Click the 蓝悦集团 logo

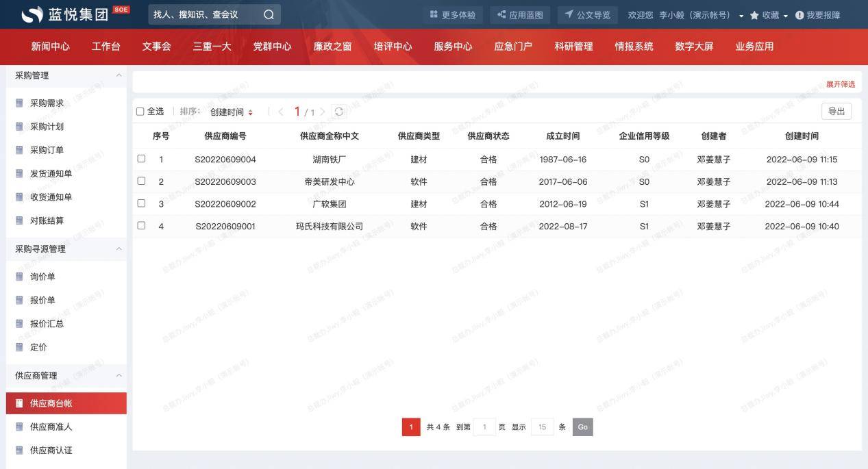coord(76,14)
